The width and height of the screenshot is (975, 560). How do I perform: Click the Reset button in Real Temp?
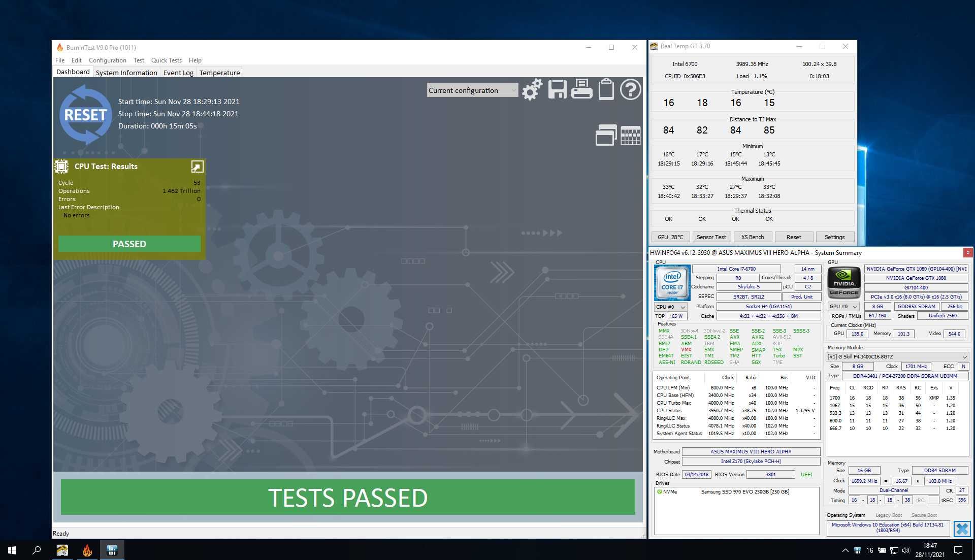point(794,237)
